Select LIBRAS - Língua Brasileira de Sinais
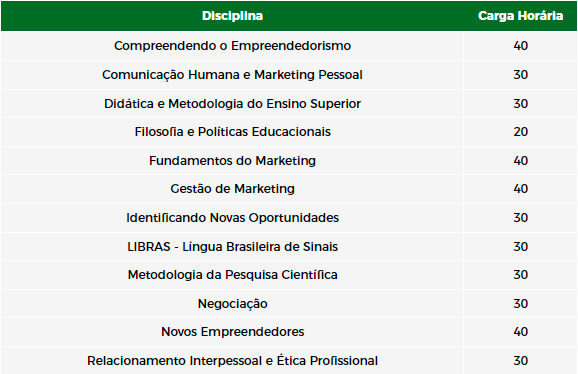The width and height of the screenshot is (578, 374). point(232,247)
